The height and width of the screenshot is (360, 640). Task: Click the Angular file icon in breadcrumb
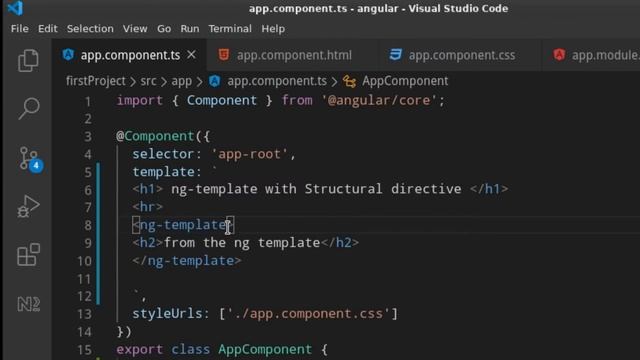(215, 81)
